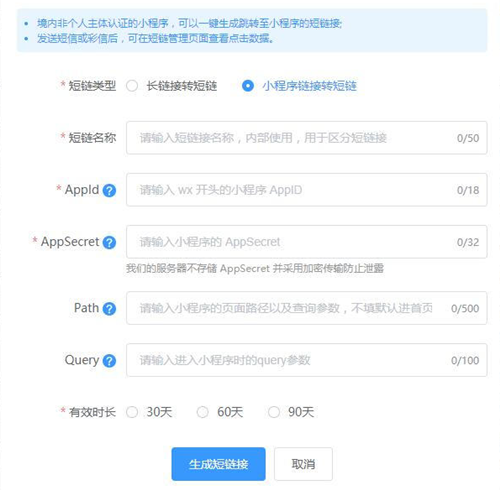Click the 生成短链接 button
Screen dimensions: 500x490
(x=219, y=464)
